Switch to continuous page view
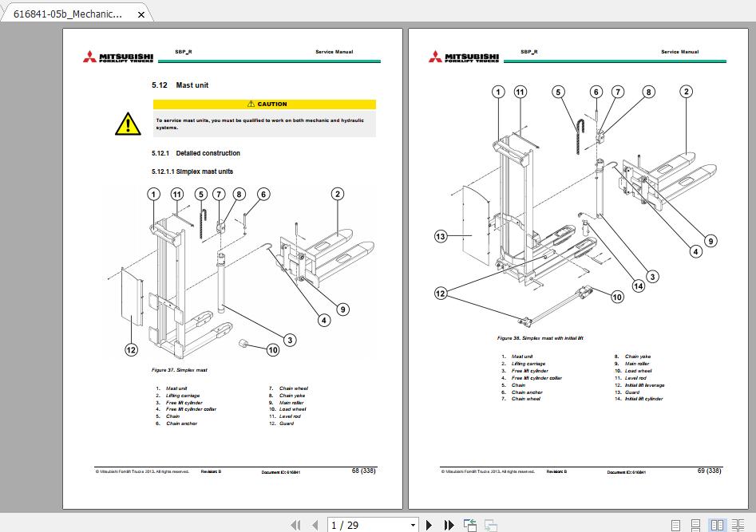 point(696,526)
